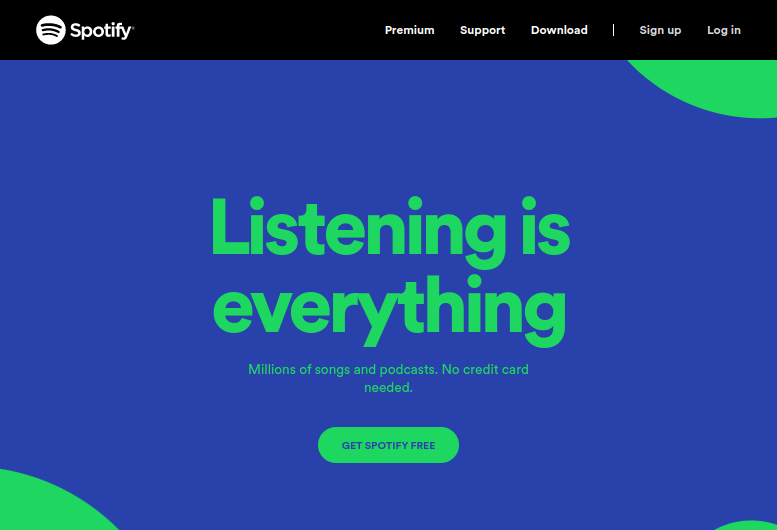Click the "Millions of songs and podcasts" subtitle
Screen dimensions: 777x530
tap(343, 370)
